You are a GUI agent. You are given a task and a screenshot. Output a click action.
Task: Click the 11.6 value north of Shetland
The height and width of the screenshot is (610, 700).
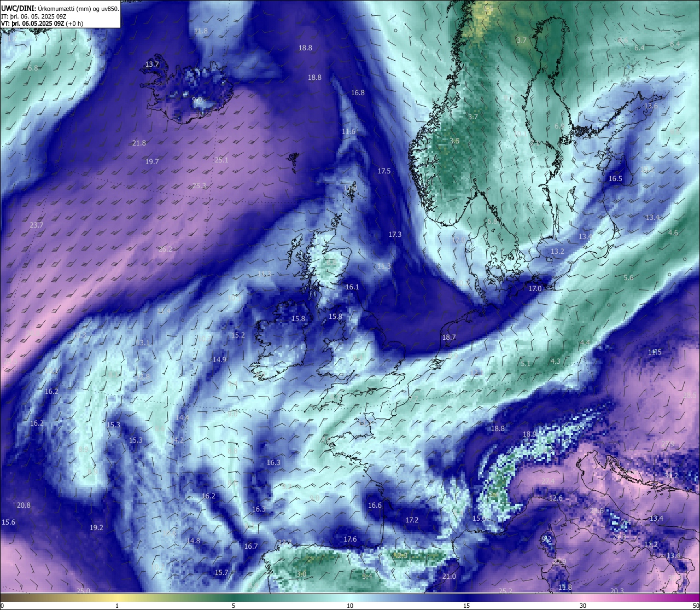click(x=348, y=132)
